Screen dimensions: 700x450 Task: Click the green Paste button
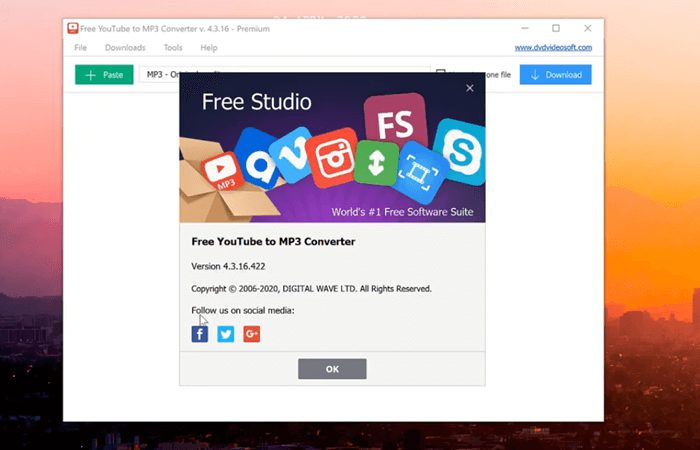[x=104, y=75]
